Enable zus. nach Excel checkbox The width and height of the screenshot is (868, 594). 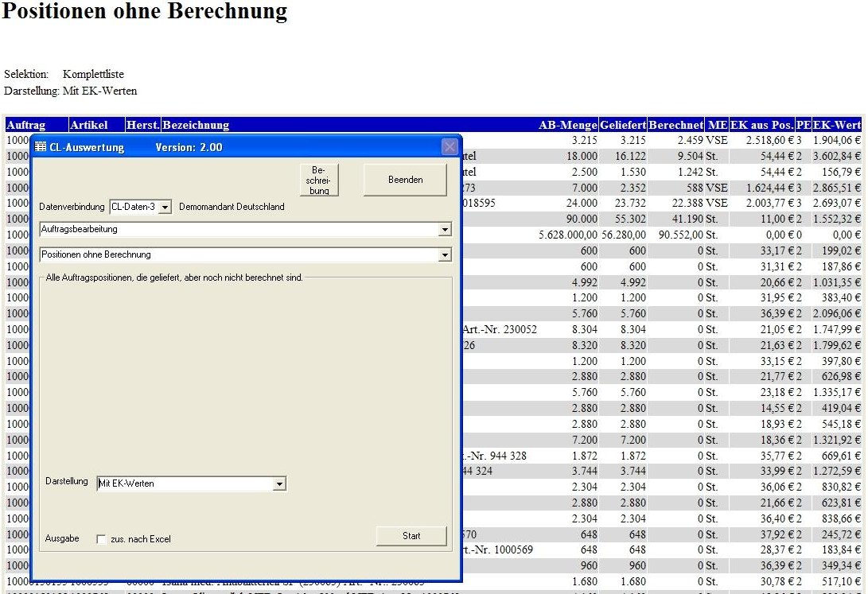pos(101,538)
